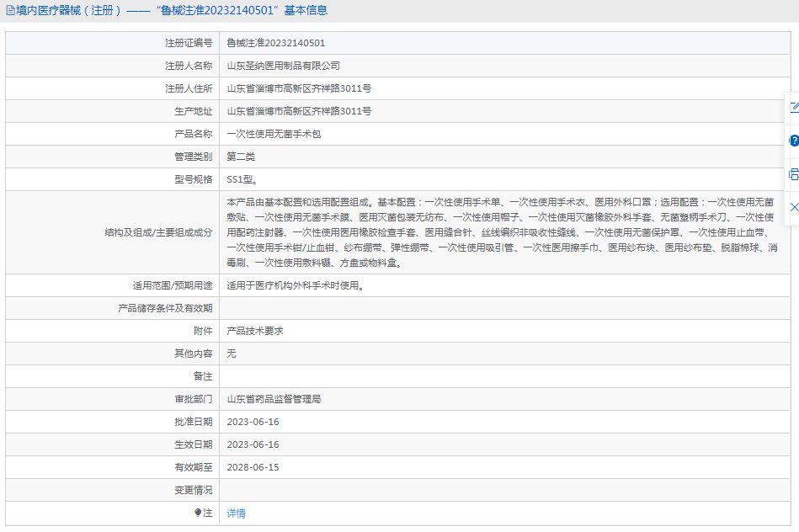Select product name 一次性使用无菌手术包
Screen dimensions: 799x532
tap(274, 134)
